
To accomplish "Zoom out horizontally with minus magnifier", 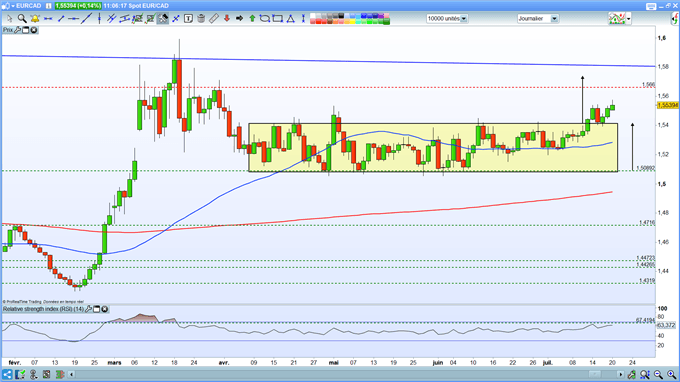I will 658,374.
